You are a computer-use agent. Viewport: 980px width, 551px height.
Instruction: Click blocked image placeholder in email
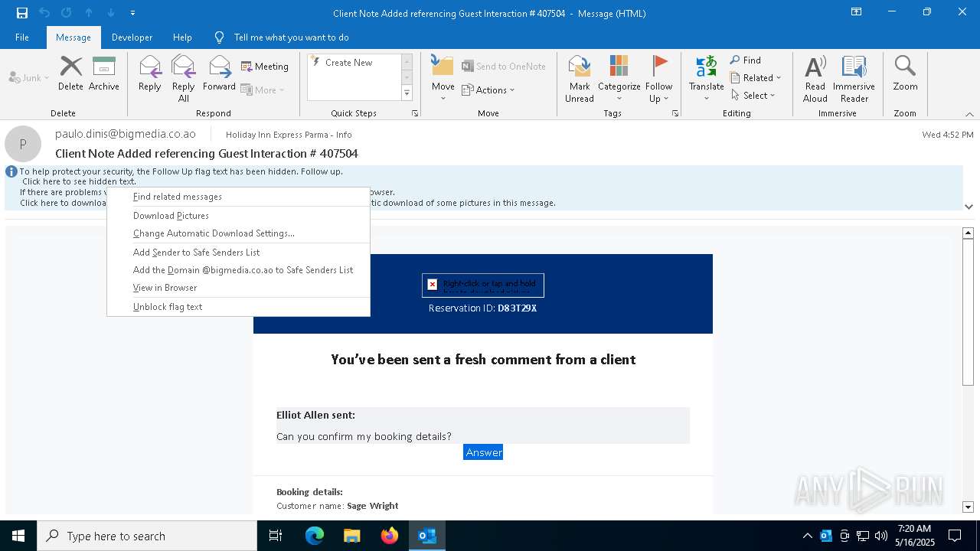[483, 285]
